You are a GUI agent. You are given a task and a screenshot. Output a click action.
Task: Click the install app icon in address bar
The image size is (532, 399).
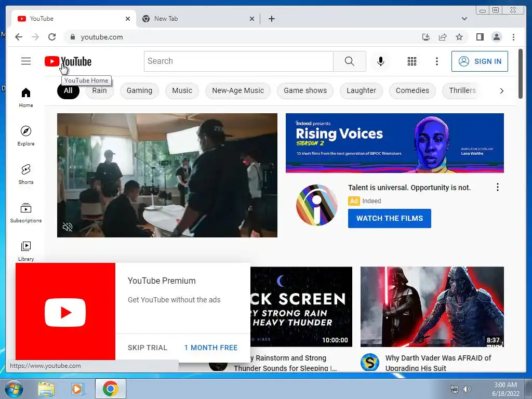426,37
